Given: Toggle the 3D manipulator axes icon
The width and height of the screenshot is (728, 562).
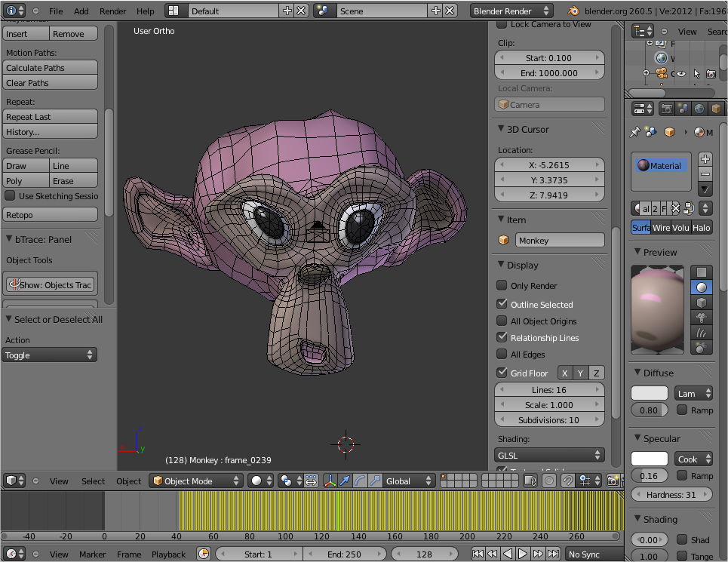Looking at the screenshot, I should point(330,481).
